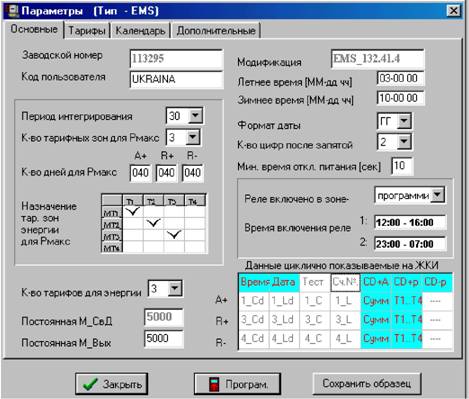
Task: Open the Период интегрирования dropdown
Action: click(x=195, y=116)
